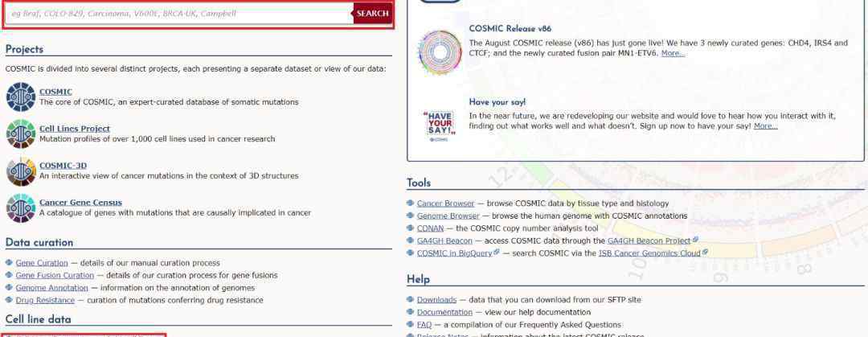Click the bullet icon beside Downloads
Viewport: 868px width, 337px height.
tap(410, 300)
